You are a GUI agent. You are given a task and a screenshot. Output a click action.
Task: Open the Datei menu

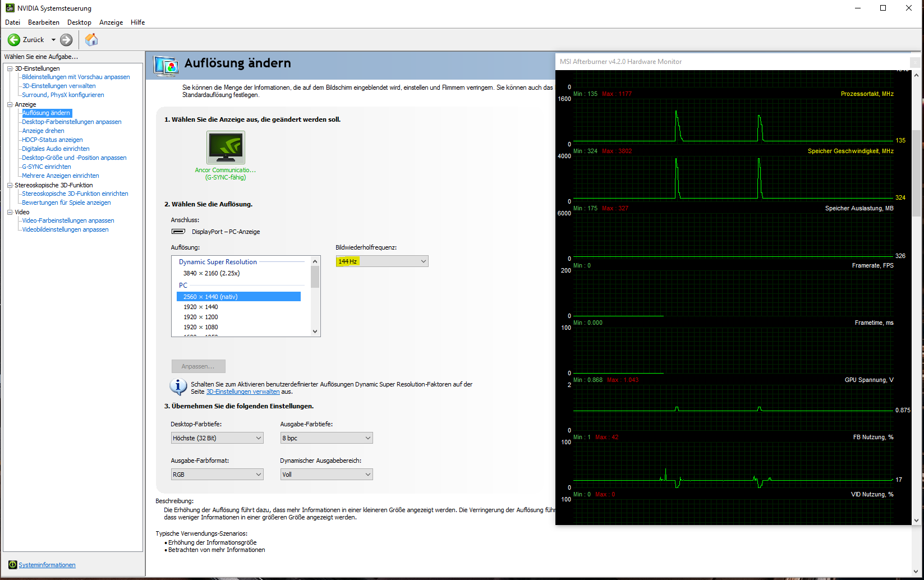12,22
